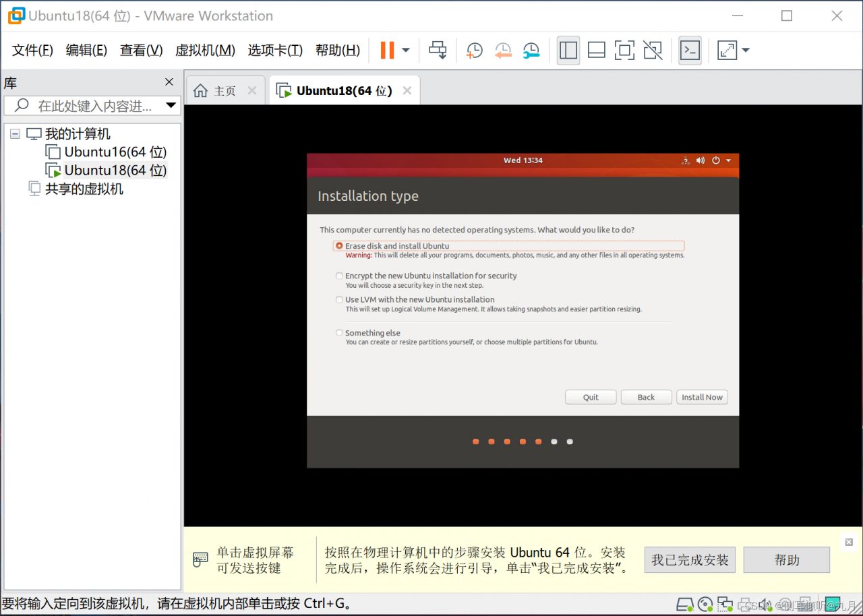Open the library search dropdown arrow
This screenshot has width=863, height=616.
tap(171, 106)
